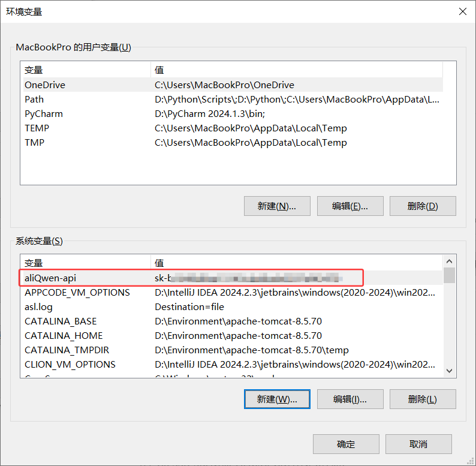Click 编辑(E) button for user variables
The image size is (476, 466).
(x=350, y=206)
